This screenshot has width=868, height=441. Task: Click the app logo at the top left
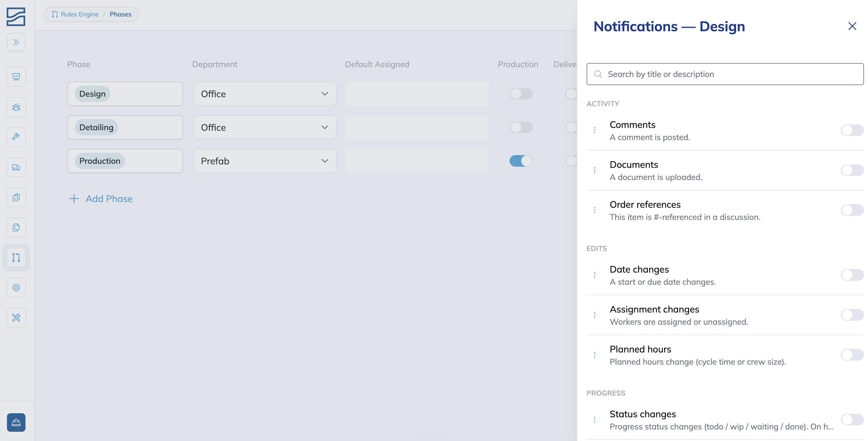tap(16, 17)
